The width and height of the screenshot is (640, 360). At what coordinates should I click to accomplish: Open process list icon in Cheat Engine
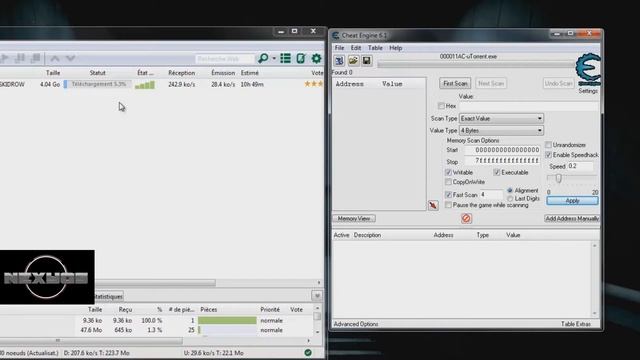[339, 61]
